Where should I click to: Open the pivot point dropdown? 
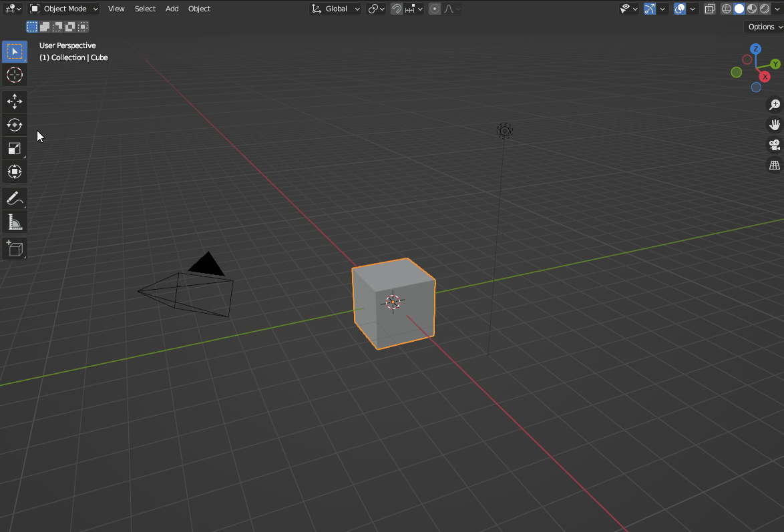(x=376, y=9)
